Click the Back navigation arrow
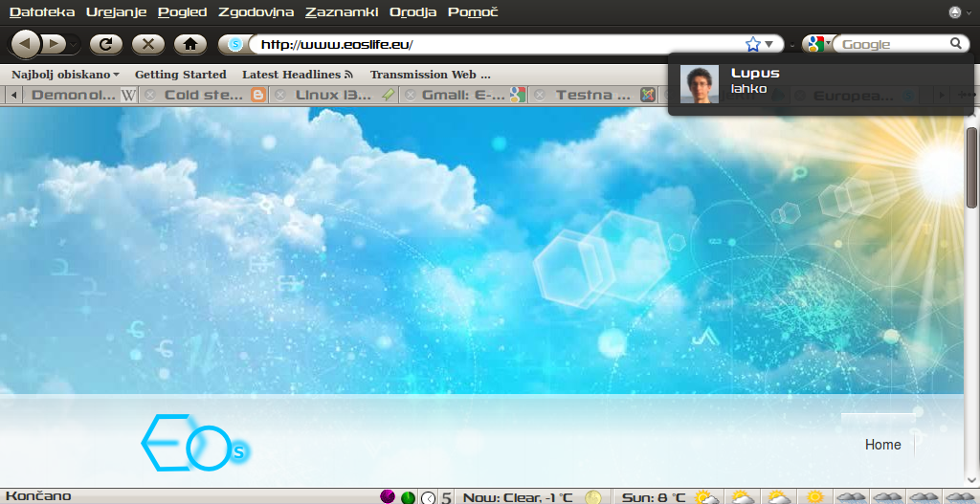 click(x=25, y=44)
